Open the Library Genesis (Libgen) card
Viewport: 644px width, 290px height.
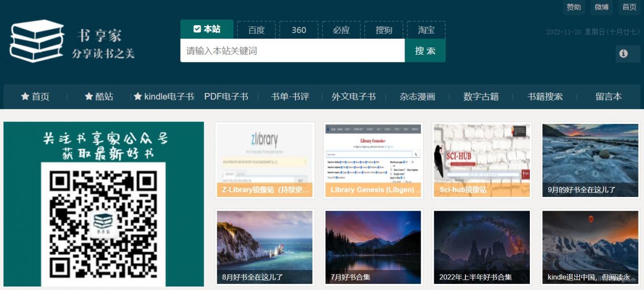click(x=373, y=161)
